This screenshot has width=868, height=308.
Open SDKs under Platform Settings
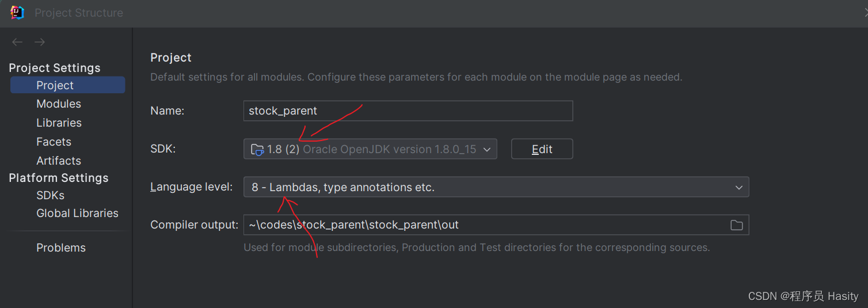click(x=50, y=196)
